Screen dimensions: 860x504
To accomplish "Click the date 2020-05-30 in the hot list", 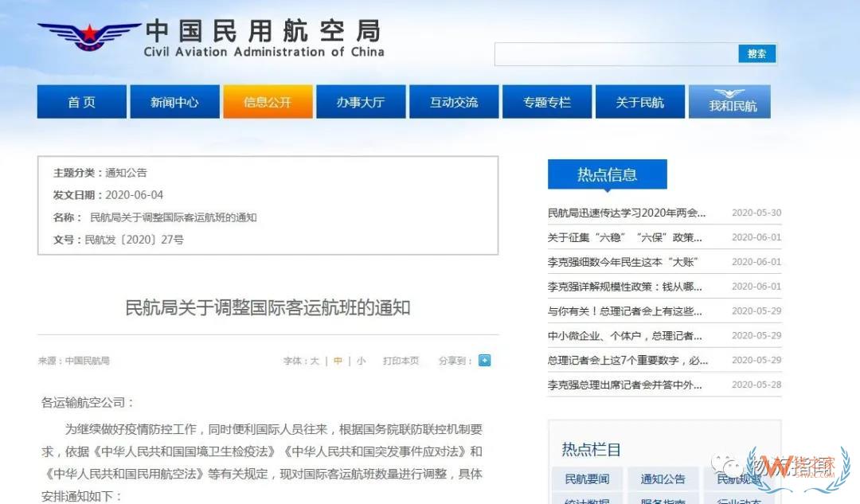I will point(756,213).
